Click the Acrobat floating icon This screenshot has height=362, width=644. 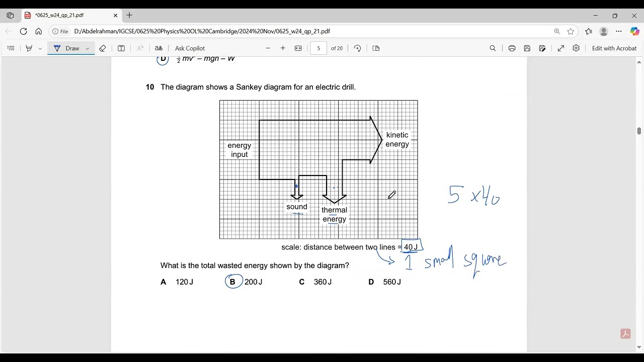626,334
